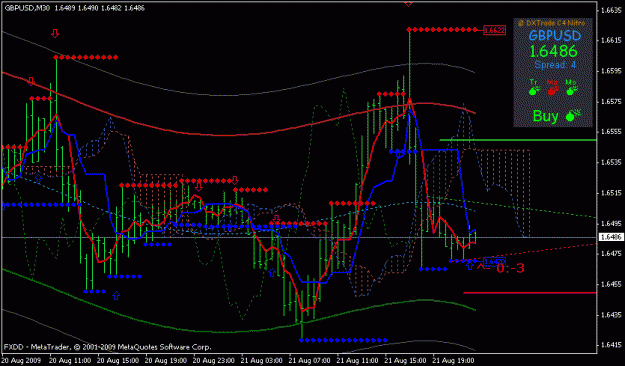Click the blue 1.6470 price tag

click(494, 262)
